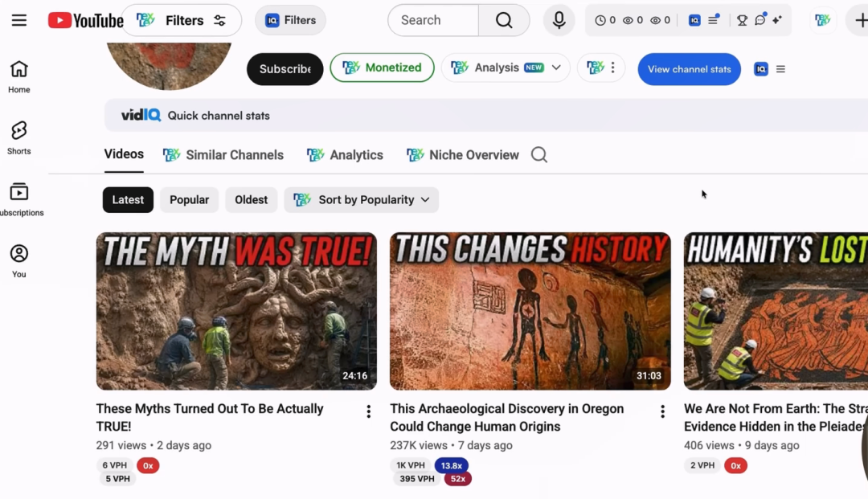
Task: Open the You sidebar item
Action: (x=18, y=261)
